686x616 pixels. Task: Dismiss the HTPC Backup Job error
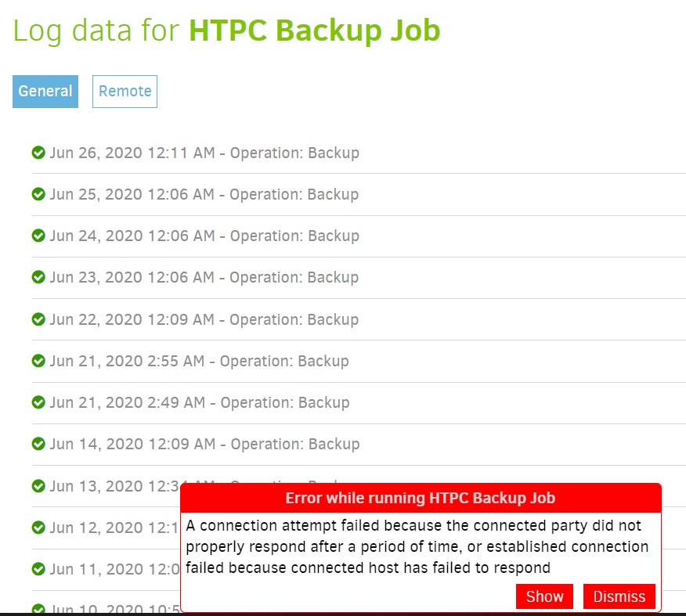(x=619, y=596)
